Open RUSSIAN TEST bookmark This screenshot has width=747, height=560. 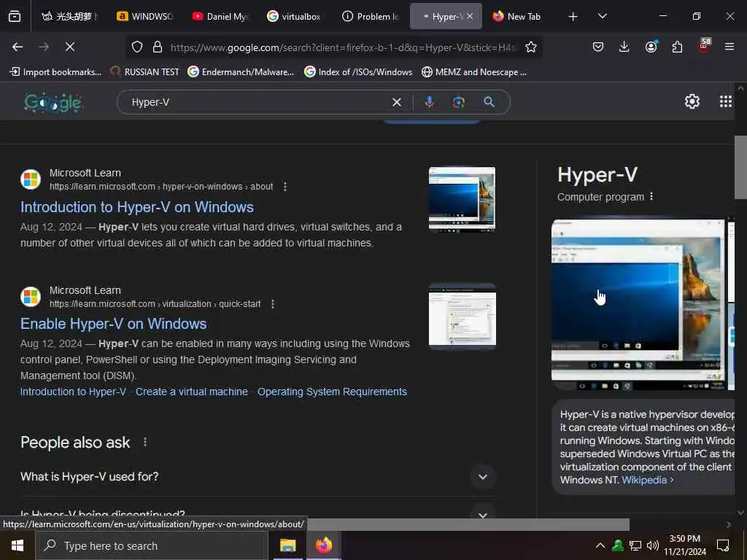145,72
